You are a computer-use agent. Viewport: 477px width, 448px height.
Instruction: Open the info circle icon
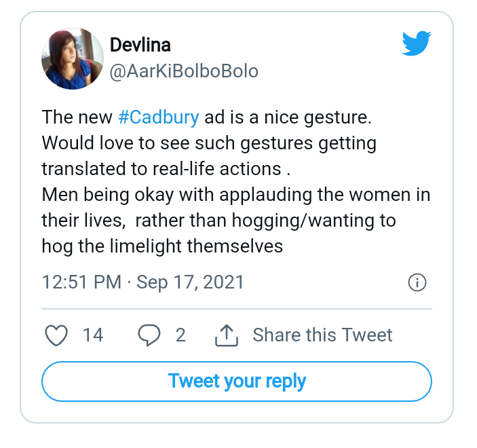click(417, 282)
